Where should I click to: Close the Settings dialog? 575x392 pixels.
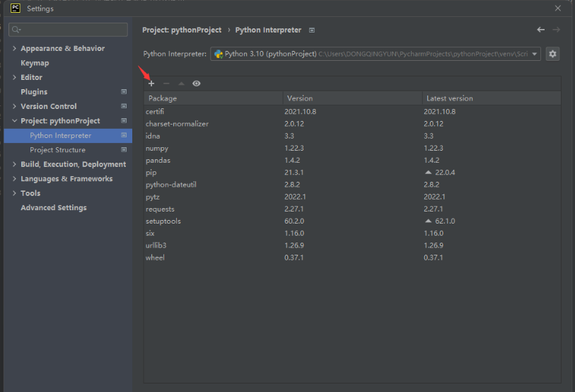click(x=558, y=8)
